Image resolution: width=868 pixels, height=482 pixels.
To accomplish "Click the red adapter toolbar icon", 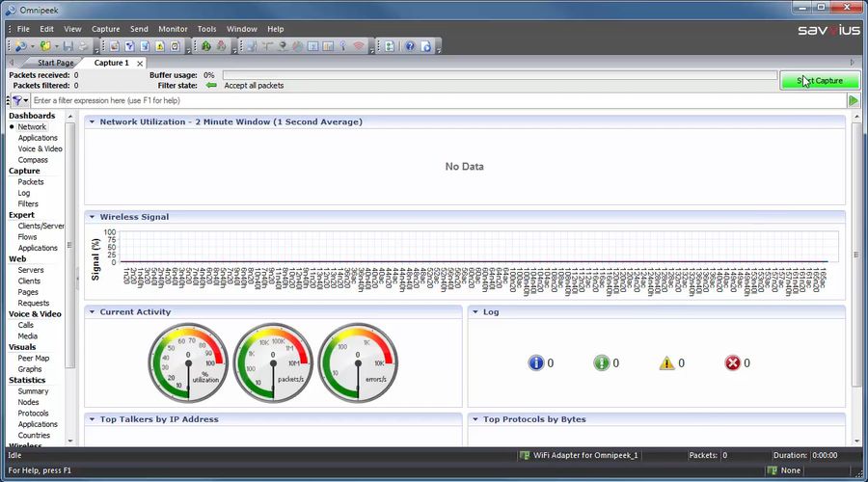I will pos(222,46).
